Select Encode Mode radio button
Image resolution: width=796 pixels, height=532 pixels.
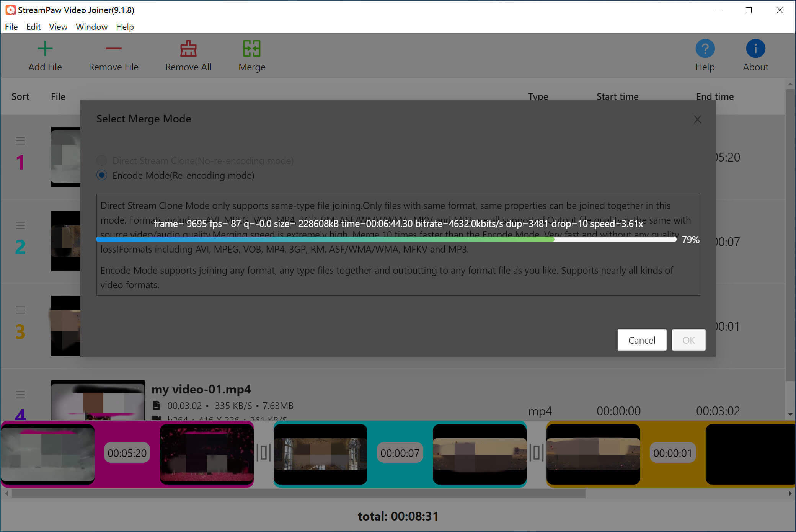(x=103, y=175)
